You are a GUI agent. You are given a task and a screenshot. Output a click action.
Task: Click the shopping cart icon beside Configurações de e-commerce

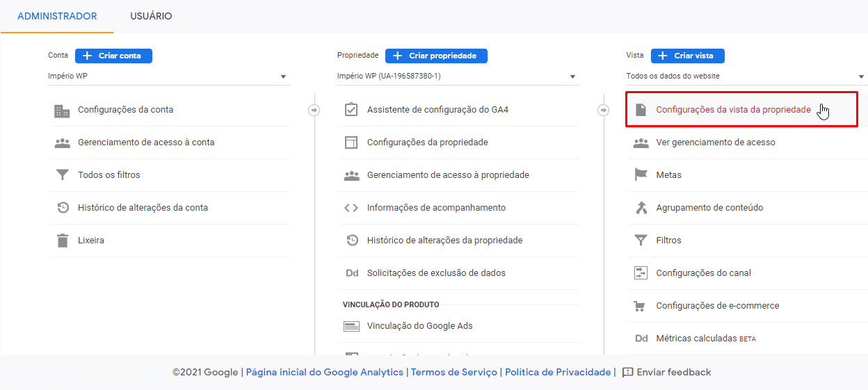(641, 306)
